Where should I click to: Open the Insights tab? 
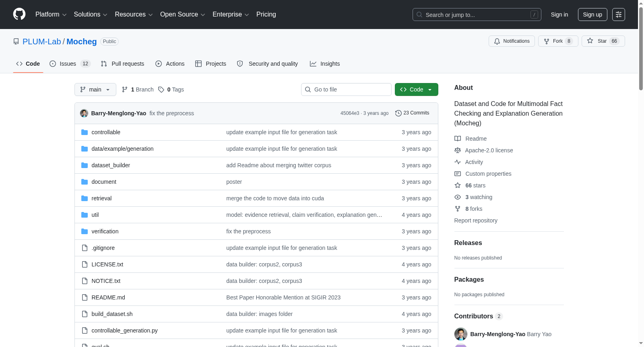coord(325,64)
